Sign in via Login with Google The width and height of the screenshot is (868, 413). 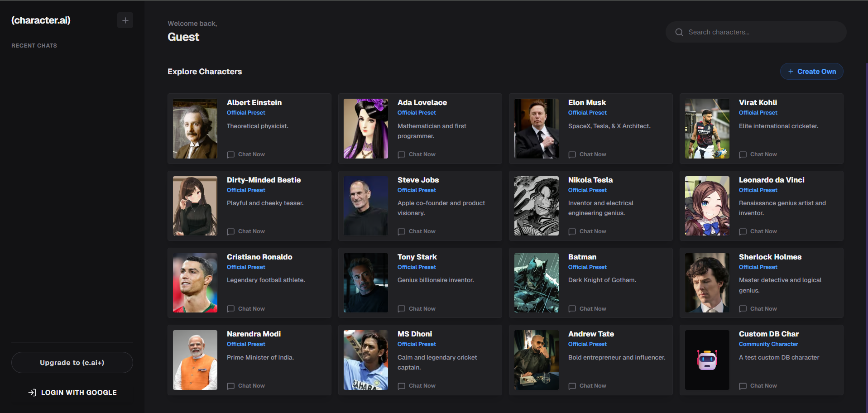click(x=72, y=393)
